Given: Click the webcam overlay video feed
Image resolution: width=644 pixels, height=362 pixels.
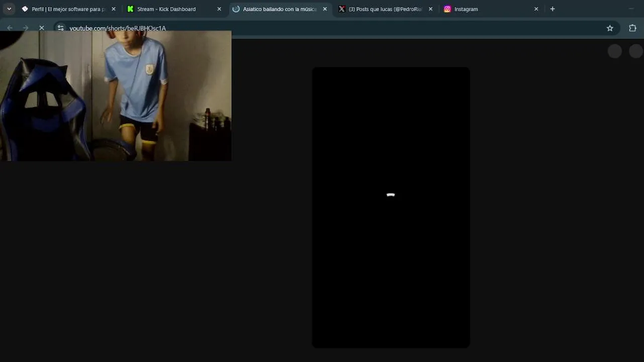Looking at the screenshot, I should coord(116,96).
